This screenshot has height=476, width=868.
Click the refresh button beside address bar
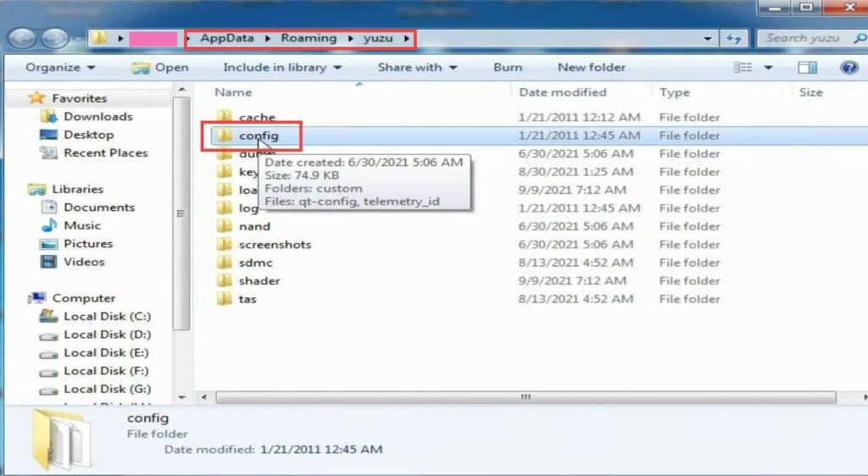click(x=734, y=38)
